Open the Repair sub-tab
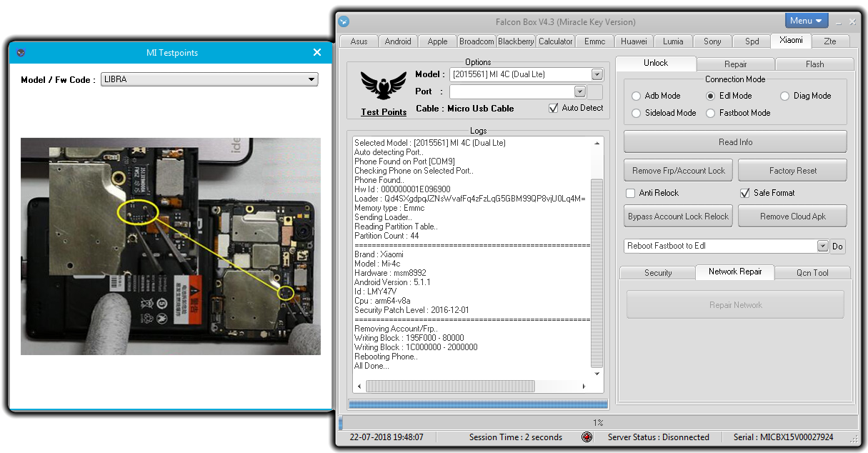The height and width of the screenshot is (453, 868). coord(735,64)
